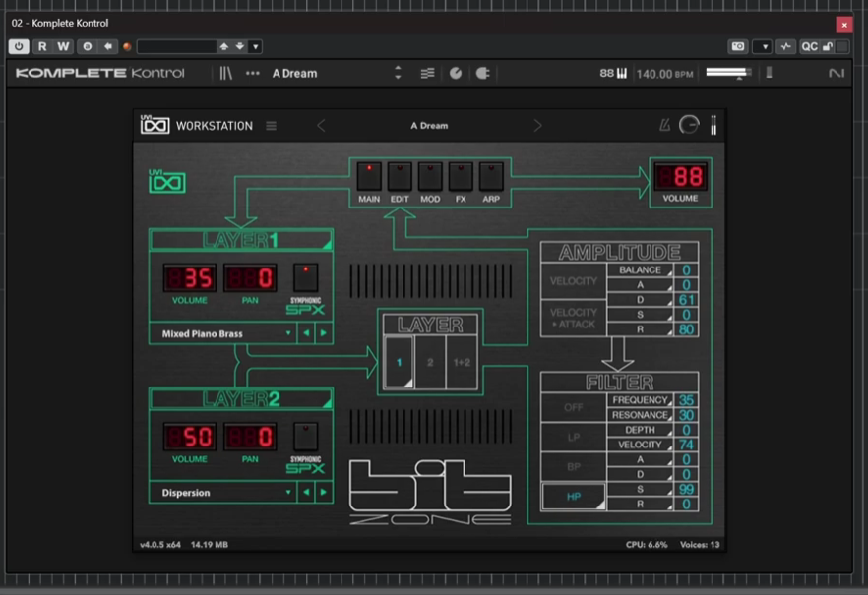Adjust the Komplete Kontrol master volume slider
The image size is (868, 595).
(728, 73)
